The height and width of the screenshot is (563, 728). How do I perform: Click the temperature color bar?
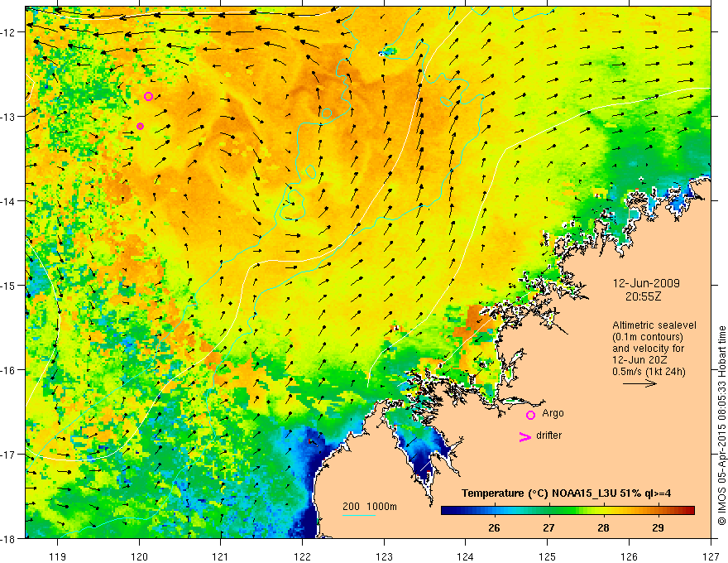point(568,511)
